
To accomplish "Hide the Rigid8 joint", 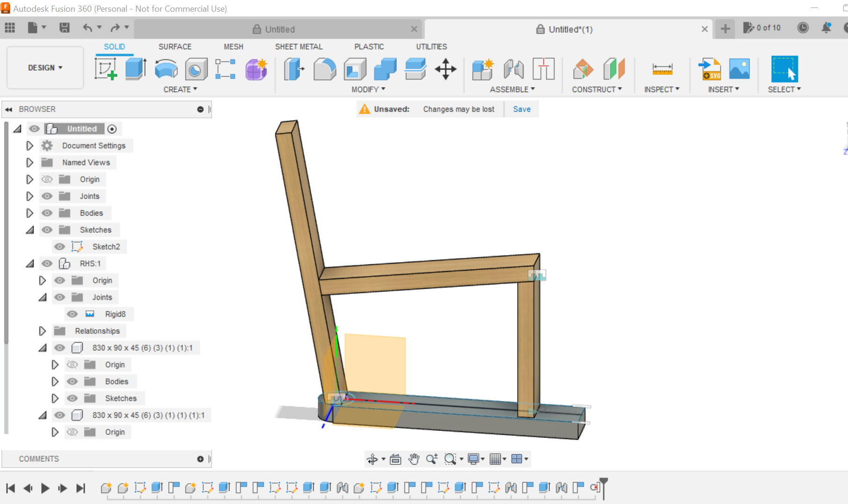I will point(72,314).
